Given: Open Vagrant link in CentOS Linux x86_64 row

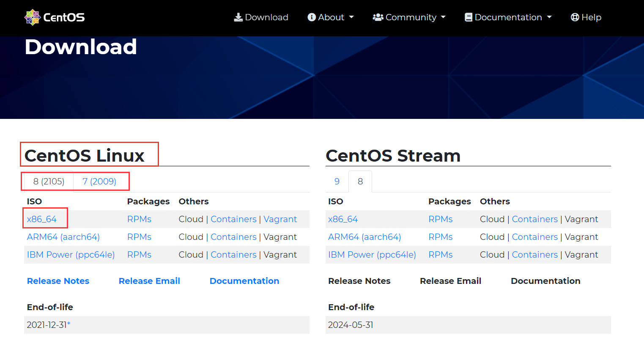Looking at the screenshot, I should (280, 219).
